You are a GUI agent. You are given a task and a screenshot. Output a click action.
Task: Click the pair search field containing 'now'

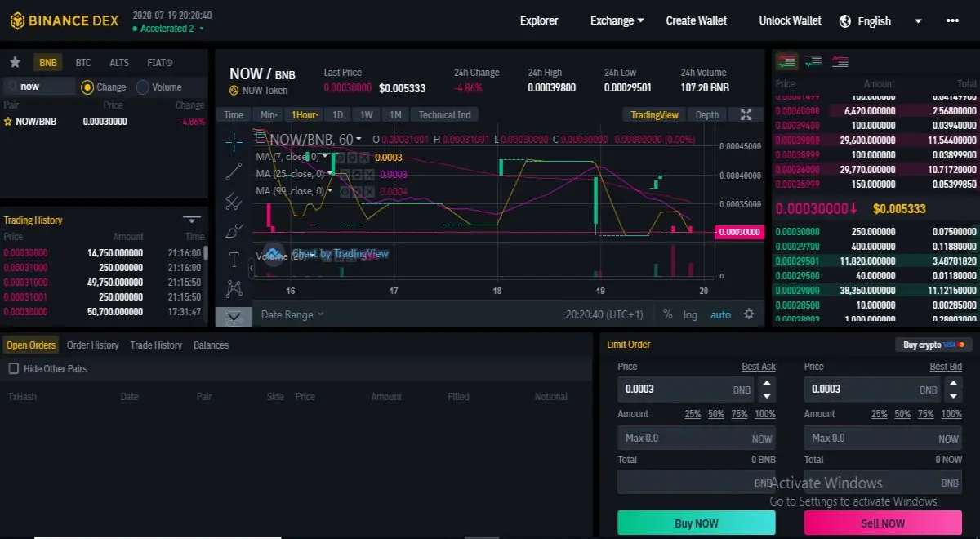pos(39,87)
